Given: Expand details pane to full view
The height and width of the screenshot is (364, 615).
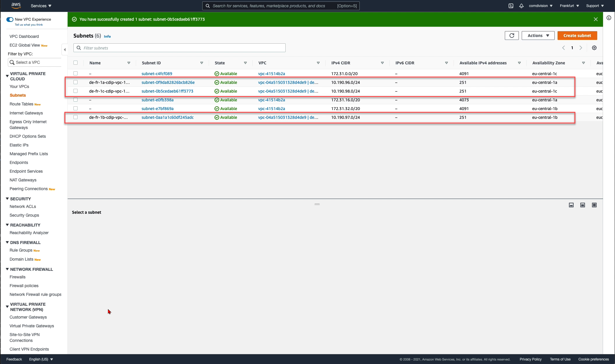Looking at the screenshot, I should tap(594, 205).
